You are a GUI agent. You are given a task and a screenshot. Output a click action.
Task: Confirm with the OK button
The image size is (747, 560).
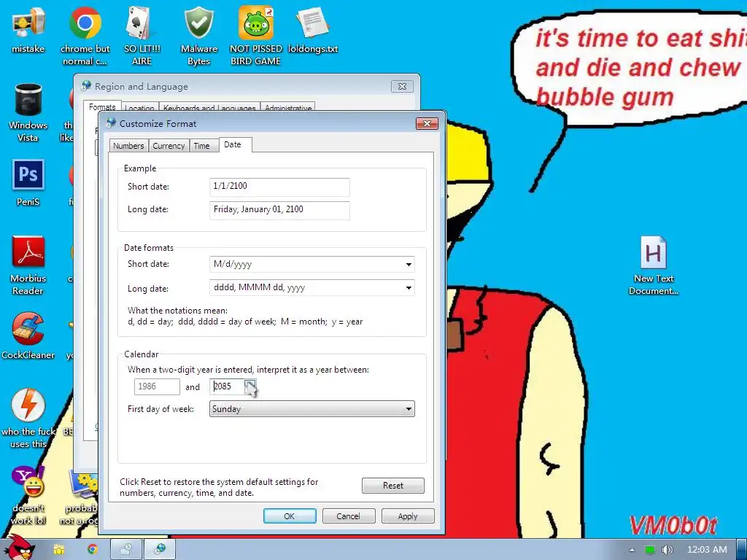pos(290,516)
